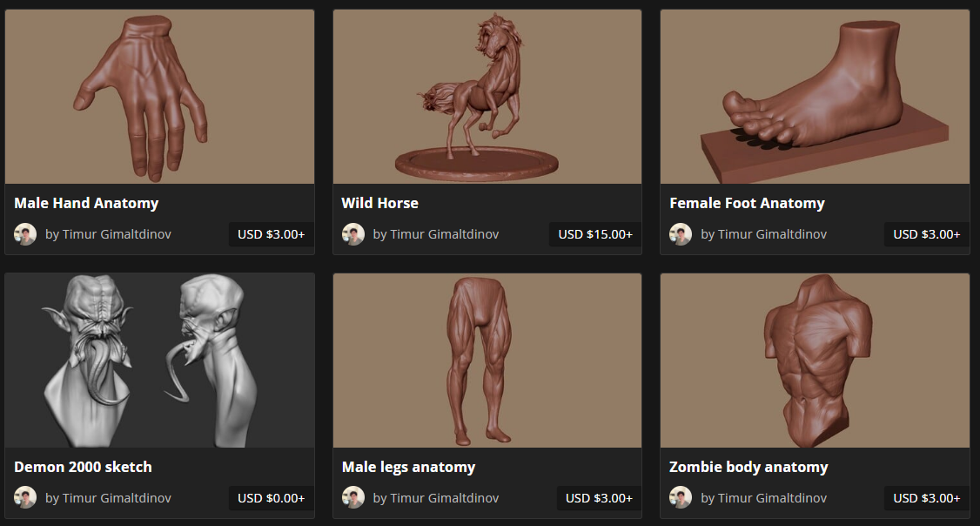
Task: View the Demon 2000 sketch preview image
Action: (x=159, y=361)
